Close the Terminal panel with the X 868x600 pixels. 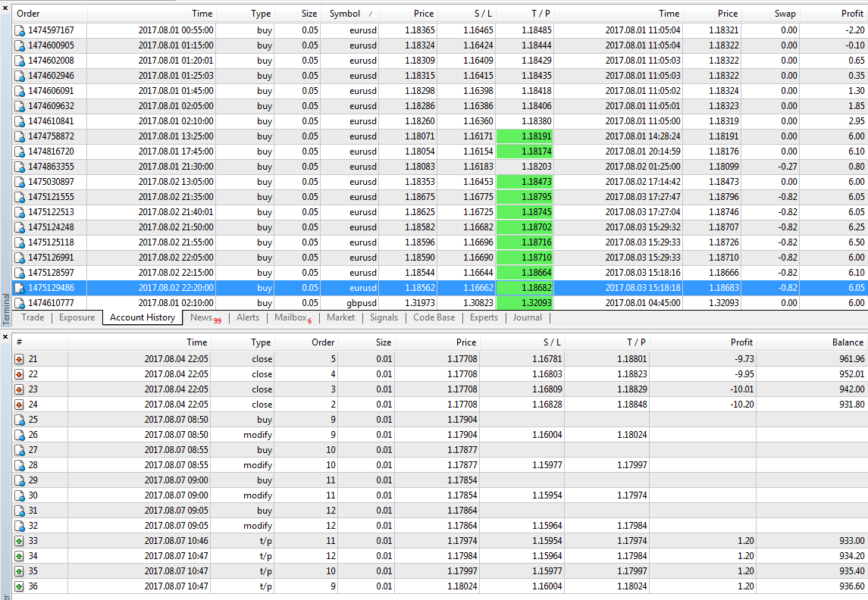click(5, 8)
